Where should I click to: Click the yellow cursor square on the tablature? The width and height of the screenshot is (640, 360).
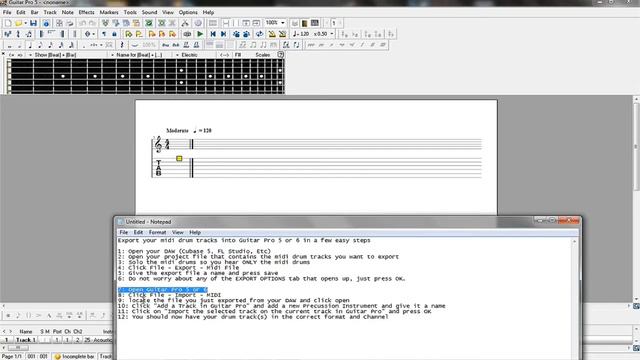tap(179, 158)
